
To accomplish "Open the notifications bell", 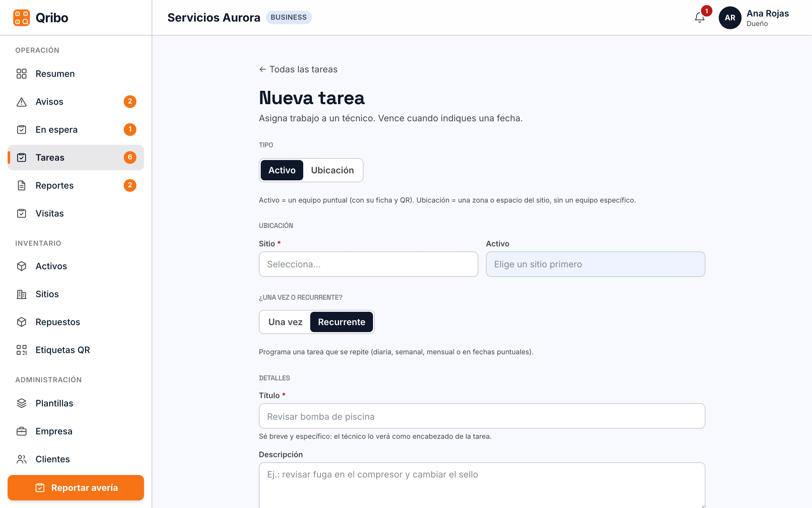I will point(700,17).
